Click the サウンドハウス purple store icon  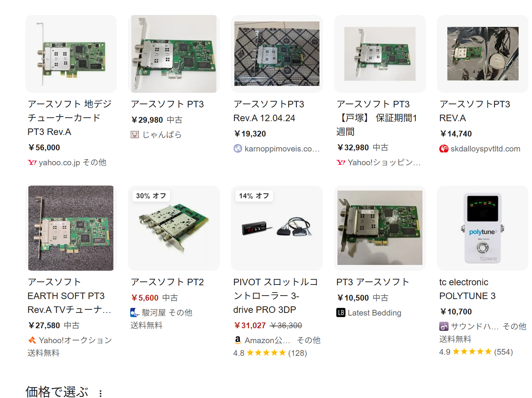[x=444, y=326]
